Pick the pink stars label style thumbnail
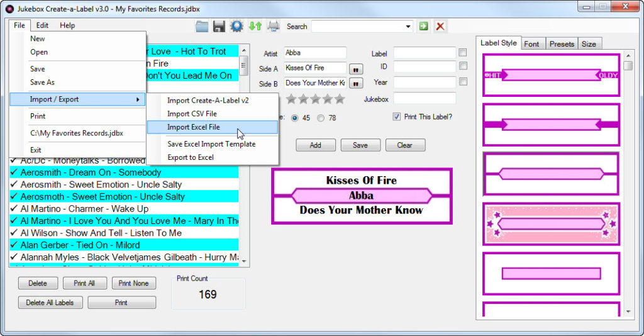The image size is (644, 336). tap(551, 223)
